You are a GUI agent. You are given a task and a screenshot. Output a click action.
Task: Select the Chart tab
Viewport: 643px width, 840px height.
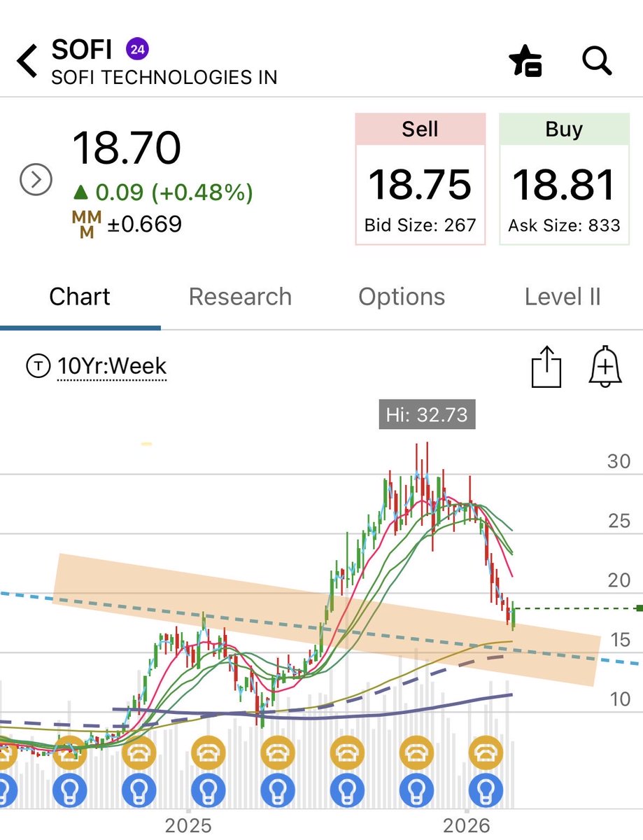coord(79,297)
